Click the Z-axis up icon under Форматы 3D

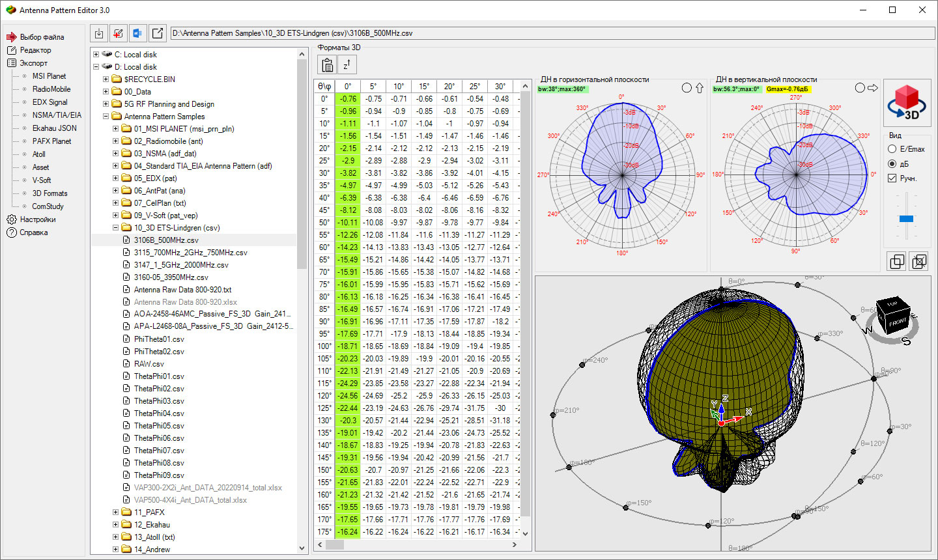[x=347, y=64]
